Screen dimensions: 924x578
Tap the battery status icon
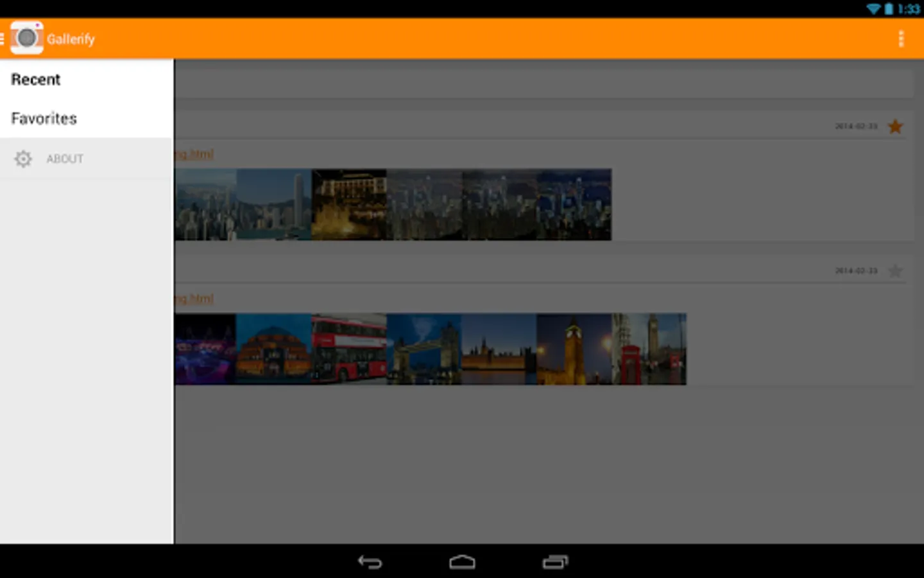click(889, 9)
